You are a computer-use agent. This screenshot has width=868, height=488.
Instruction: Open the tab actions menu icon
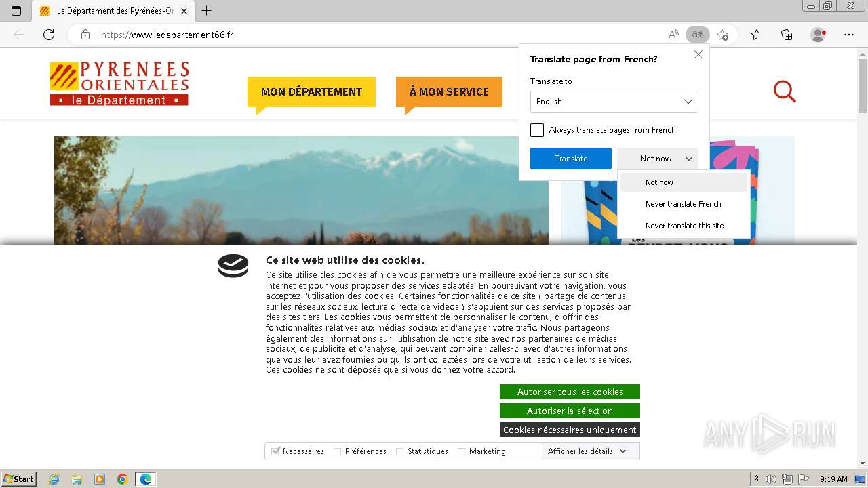tap(16, 11)
